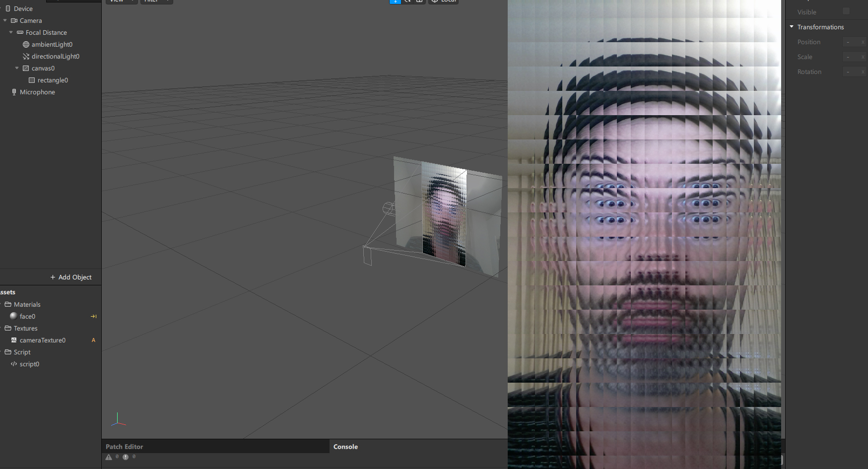Click the orange A badge on cameraTexture0
Viewport: 868px width, 469px height.
[x=93, y=340]
